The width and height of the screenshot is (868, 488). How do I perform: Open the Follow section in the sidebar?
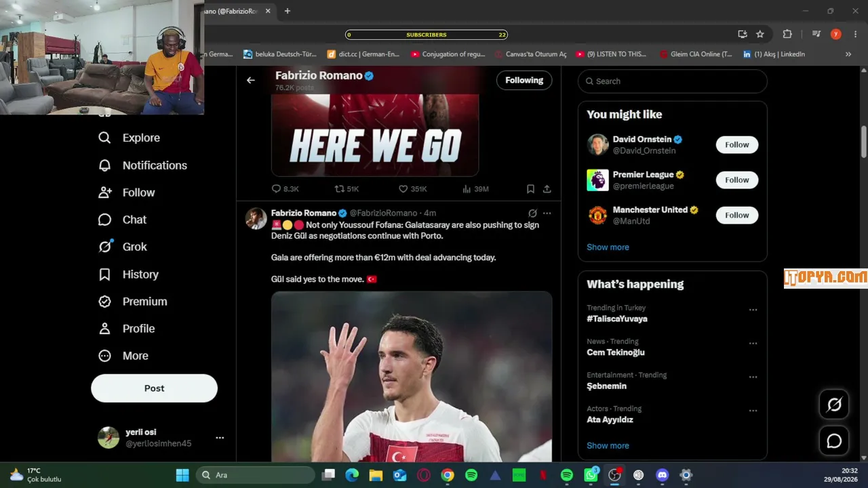[126, 192]
